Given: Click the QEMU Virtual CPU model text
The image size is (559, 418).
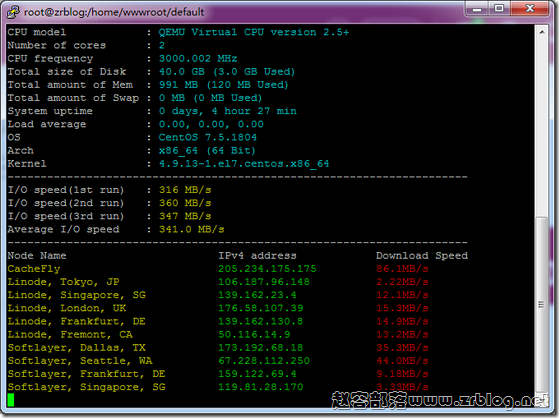Looking at the screenshot, I should click(x=254, y=32).
